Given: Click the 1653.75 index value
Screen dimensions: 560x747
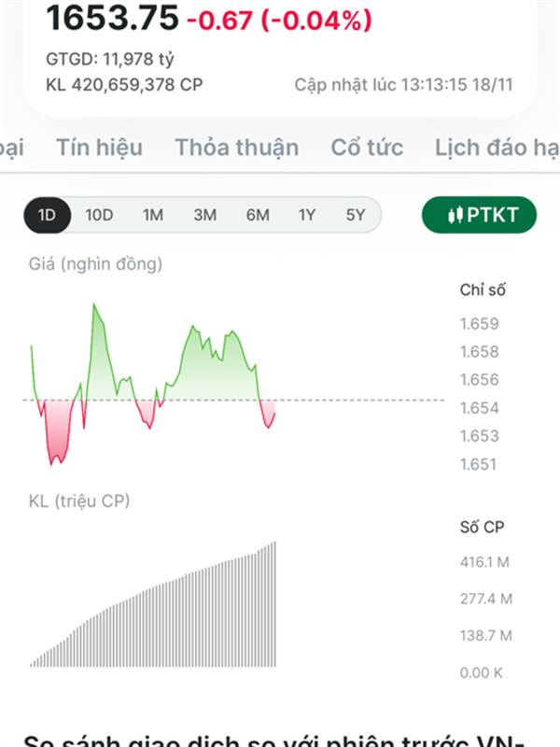Looking at the screenshot, I should [x=112, y=18].
